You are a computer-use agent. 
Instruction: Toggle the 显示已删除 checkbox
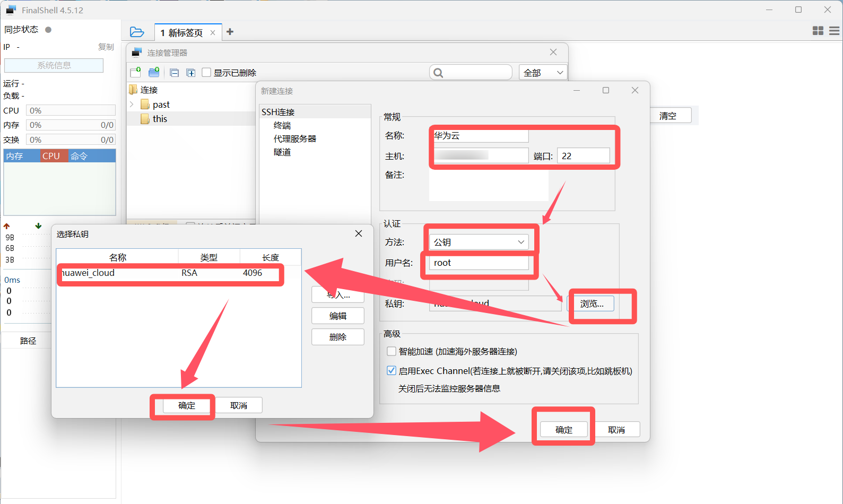pos(207,73)
